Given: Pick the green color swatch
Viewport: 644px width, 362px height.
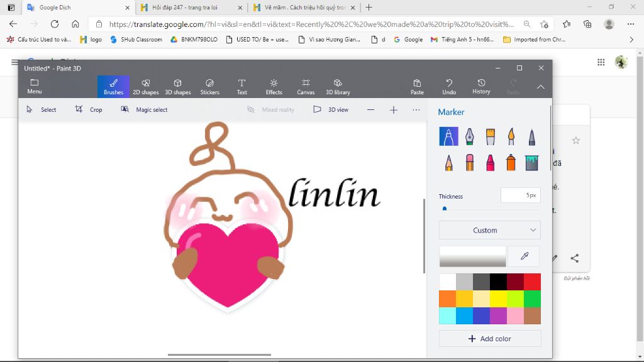Looking at the screenshot, I should [x=532, y=299].
